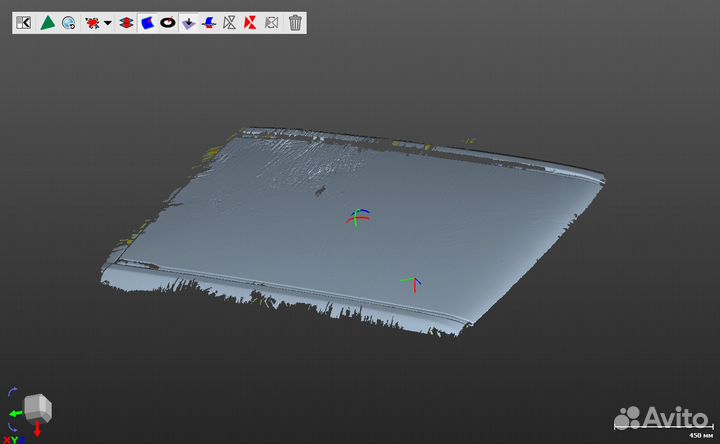
Task: Select the black ring with red mark tool
Action: [x=168, y=22]
